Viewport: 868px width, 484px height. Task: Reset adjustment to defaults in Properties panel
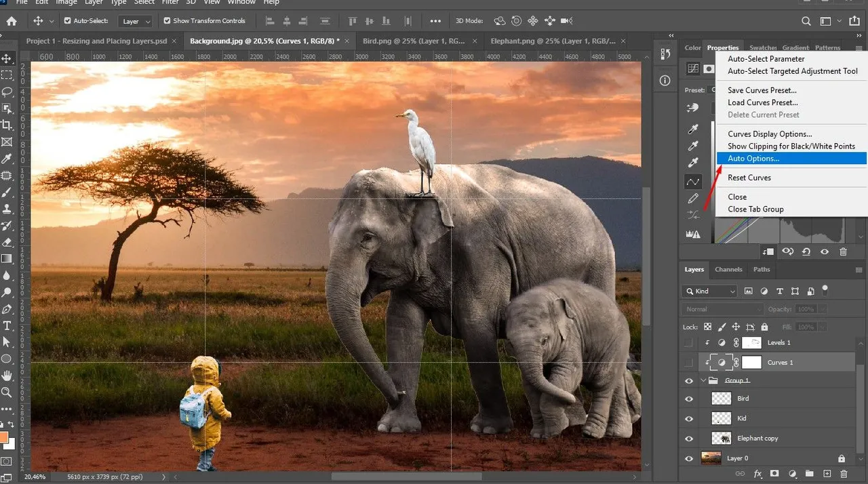point(806,251)
